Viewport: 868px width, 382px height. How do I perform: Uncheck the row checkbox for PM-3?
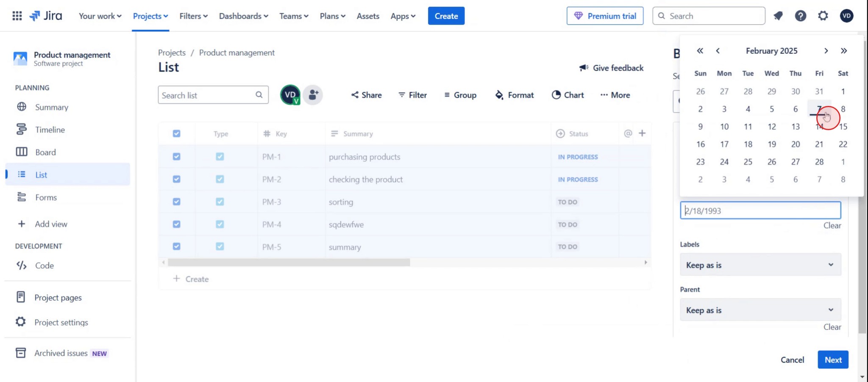pyautogui.click(x=176, y=202)
